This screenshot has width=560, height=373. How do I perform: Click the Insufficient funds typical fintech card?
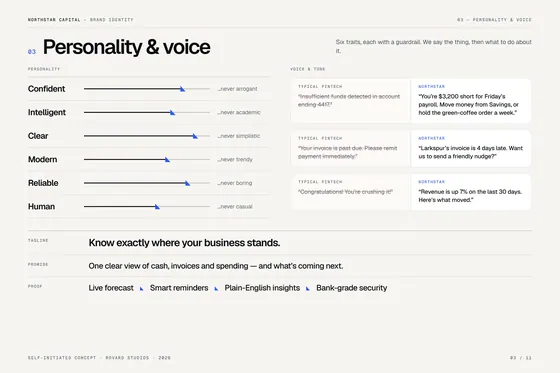click(351, 101)
